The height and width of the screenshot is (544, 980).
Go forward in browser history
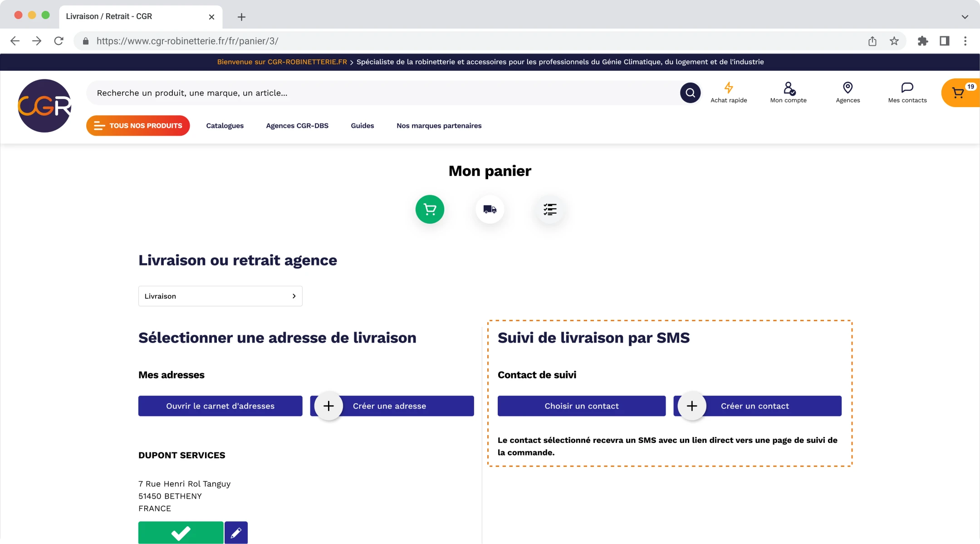pos(37,41)
